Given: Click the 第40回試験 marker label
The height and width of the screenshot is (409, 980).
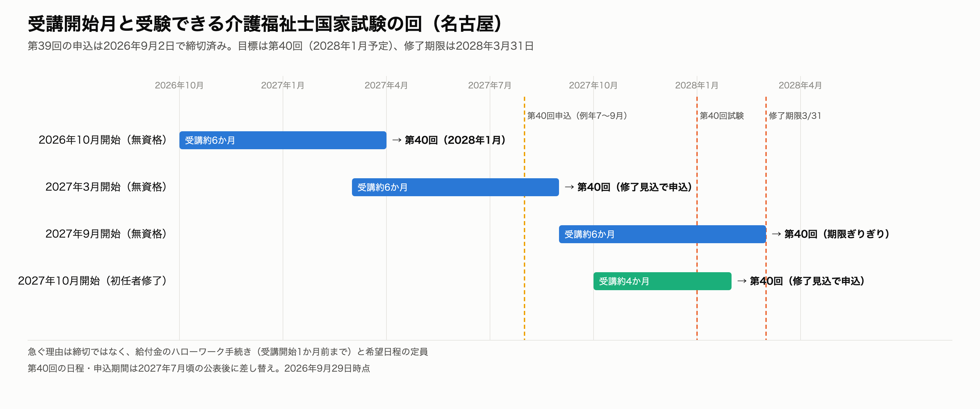Looking at the screenshot, I should (x=722, y=116).
